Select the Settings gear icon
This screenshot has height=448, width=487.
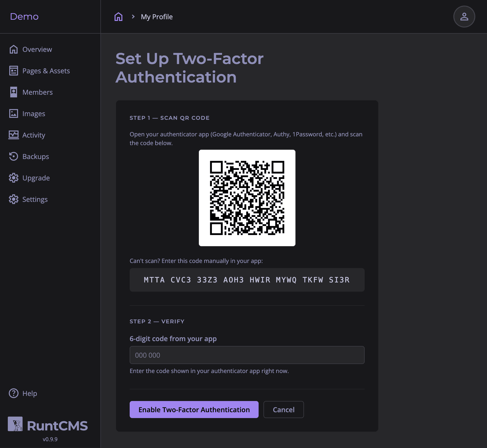click(x=13, y=199)
